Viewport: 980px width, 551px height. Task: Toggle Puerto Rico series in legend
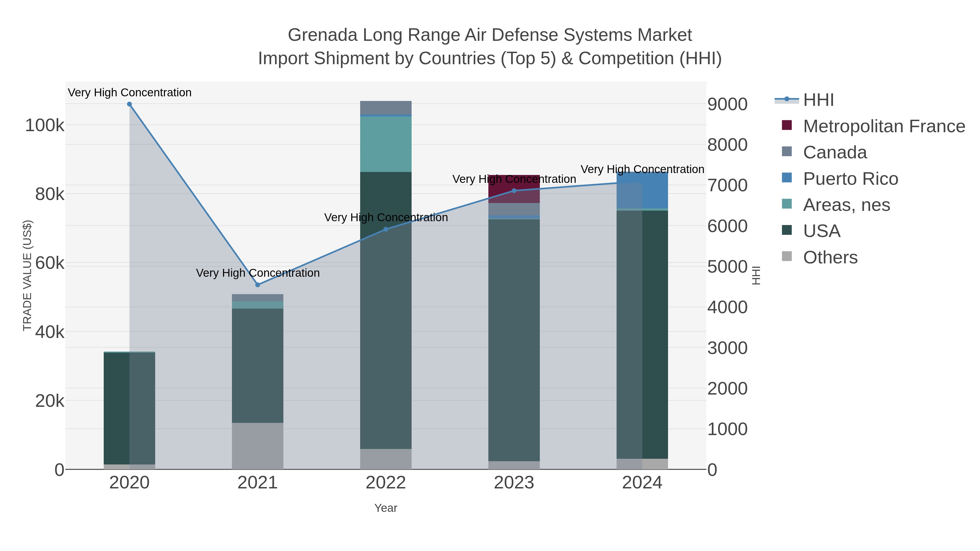[x=840, y=179]
